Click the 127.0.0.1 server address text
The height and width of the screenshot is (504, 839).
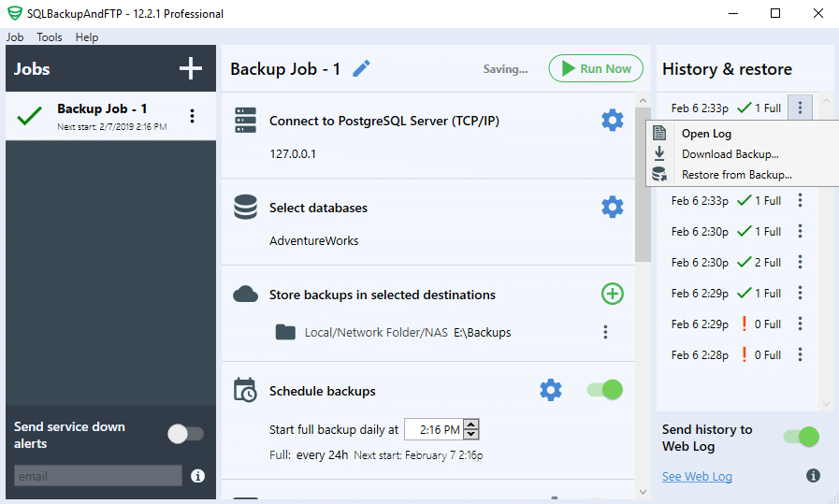coord(293,153)
